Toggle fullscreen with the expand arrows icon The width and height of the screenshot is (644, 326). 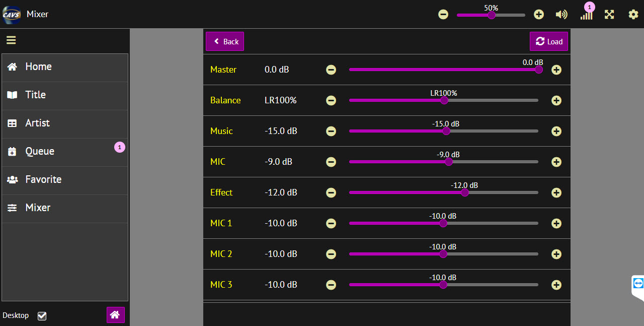tap(609, 14)
